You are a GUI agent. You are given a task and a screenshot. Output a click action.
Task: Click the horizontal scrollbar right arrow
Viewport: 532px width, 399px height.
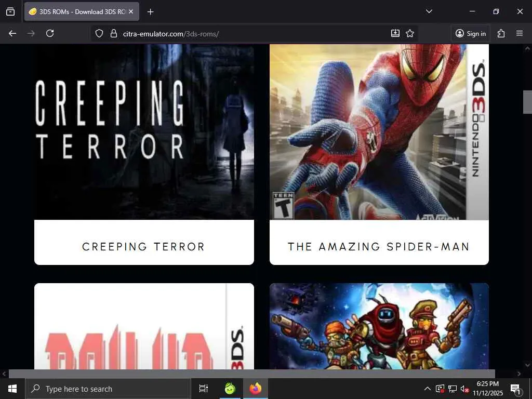click(519, 374)
